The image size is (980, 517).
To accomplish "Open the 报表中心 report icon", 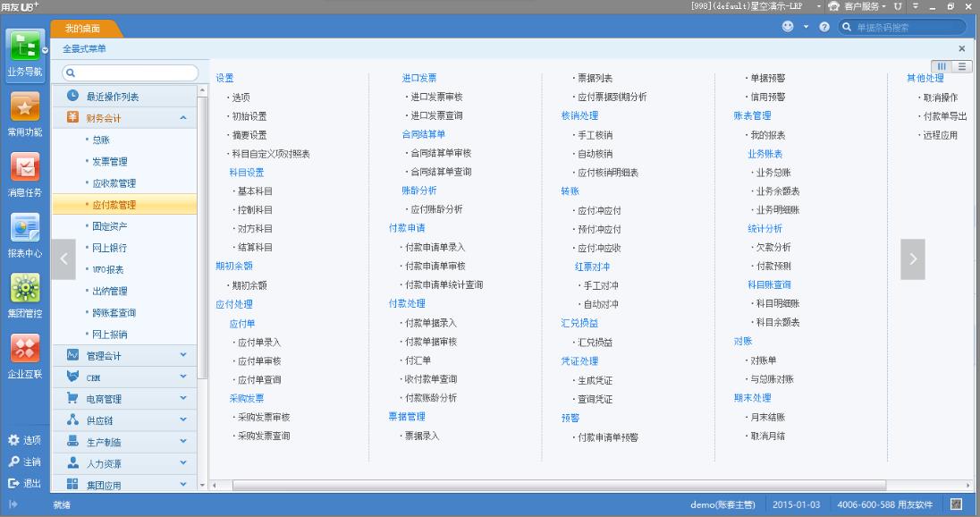I will point(25,227).
